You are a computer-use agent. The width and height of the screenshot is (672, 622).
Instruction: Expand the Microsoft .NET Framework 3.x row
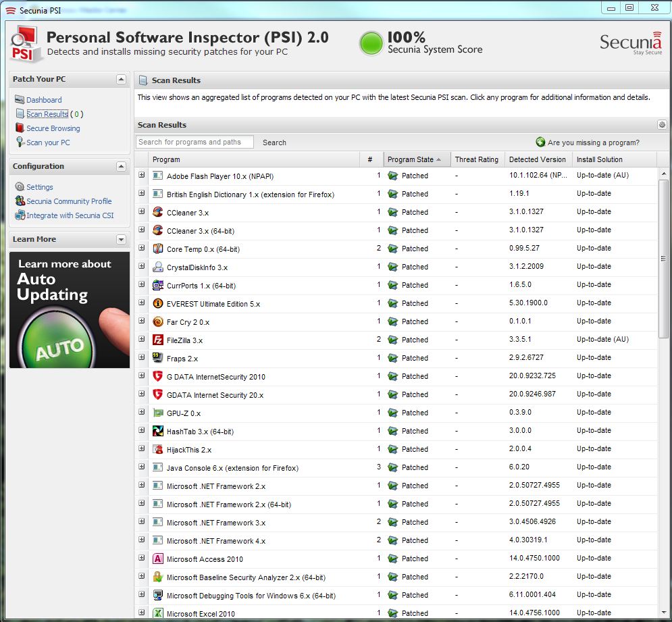[141, 521]
